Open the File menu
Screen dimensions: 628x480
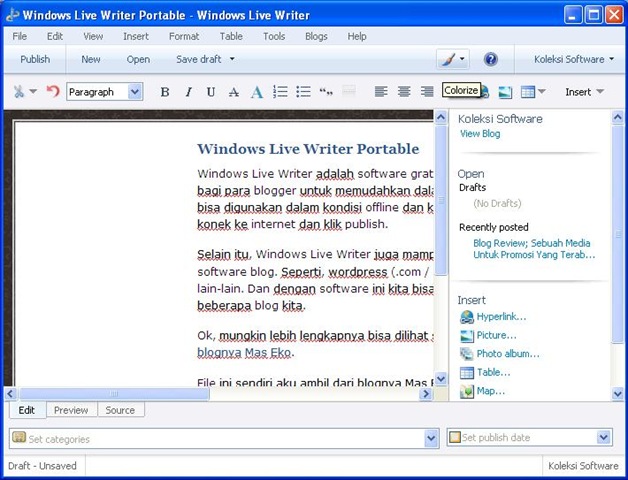20,36
